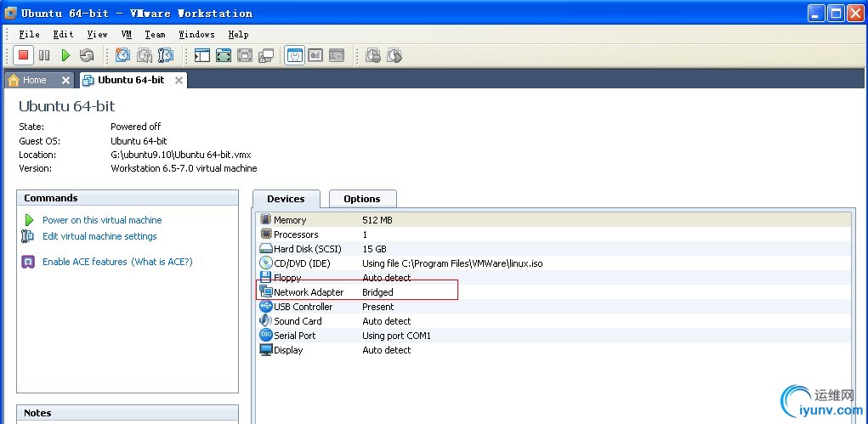Click the Reset toolbar icon
The image size is (868, 424).
coord(87,55)
